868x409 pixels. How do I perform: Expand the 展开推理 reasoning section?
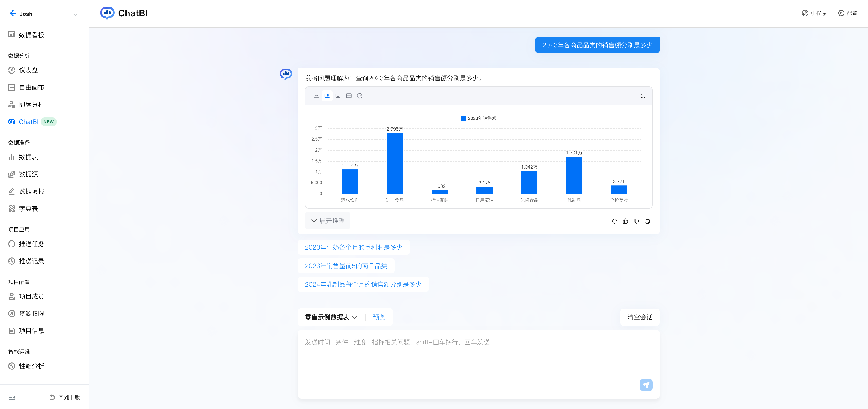click(x=328, y=221)
